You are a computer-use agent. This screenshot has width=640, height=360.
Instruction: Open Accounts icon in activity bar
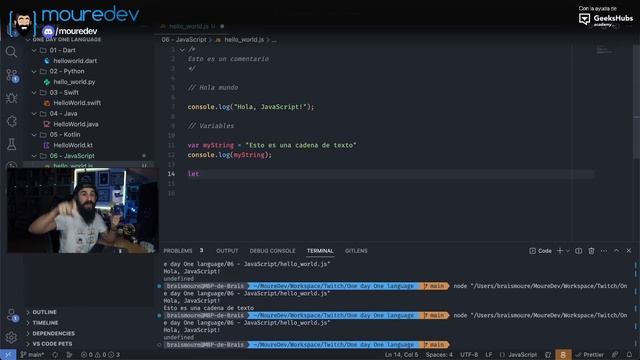click(x=11, y=315)
